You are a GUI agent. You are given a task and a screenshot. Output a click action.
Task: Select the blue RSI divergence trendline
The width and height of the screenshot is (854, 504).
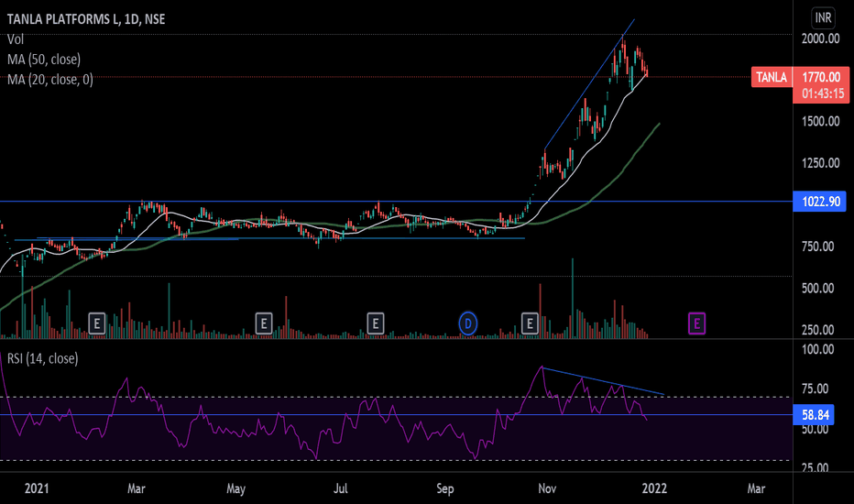(603, 381)
